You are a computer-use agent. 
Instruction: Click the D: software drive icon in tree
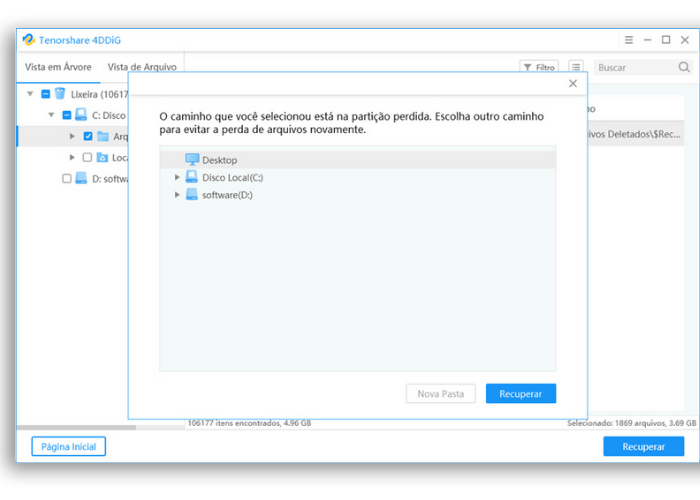[81, 179]
